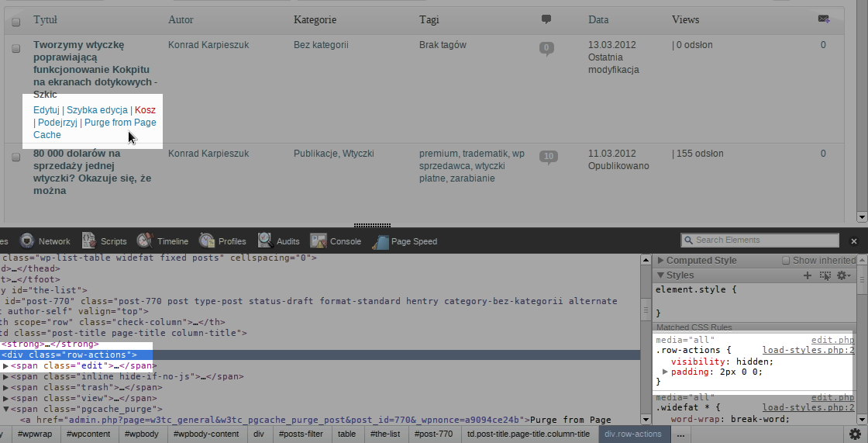Viewport: 868px width, 443px height.
Task: Open the Console panel
Action: pos(336,241)
